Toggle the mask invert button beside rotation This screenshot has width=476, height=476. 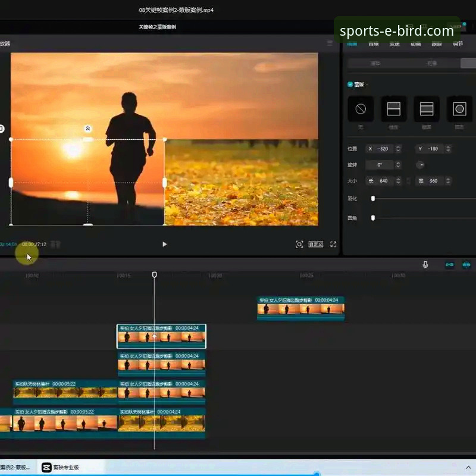(x=421, y=165)
